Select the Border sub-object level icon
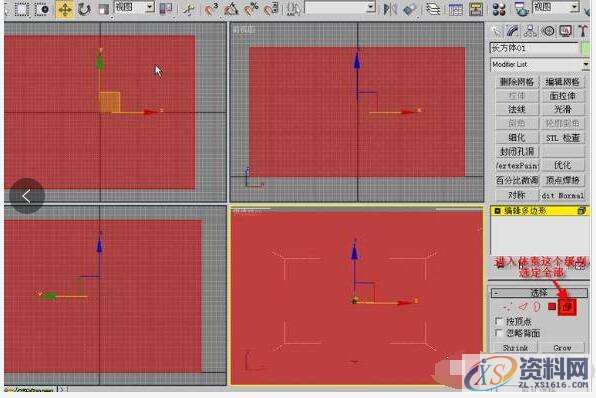The height and width of the screenshot is (398, 596). click(536, 306)
